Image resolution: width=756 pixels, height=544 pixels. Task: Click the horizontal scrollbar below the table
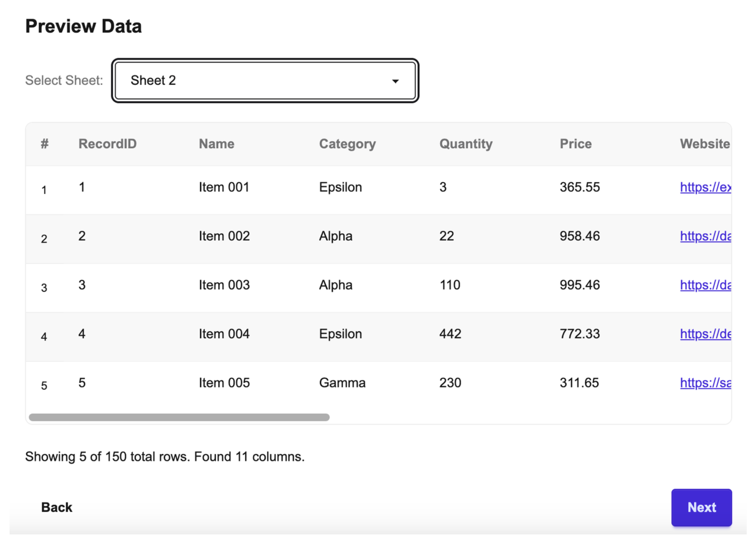click(x=179, y=416)
